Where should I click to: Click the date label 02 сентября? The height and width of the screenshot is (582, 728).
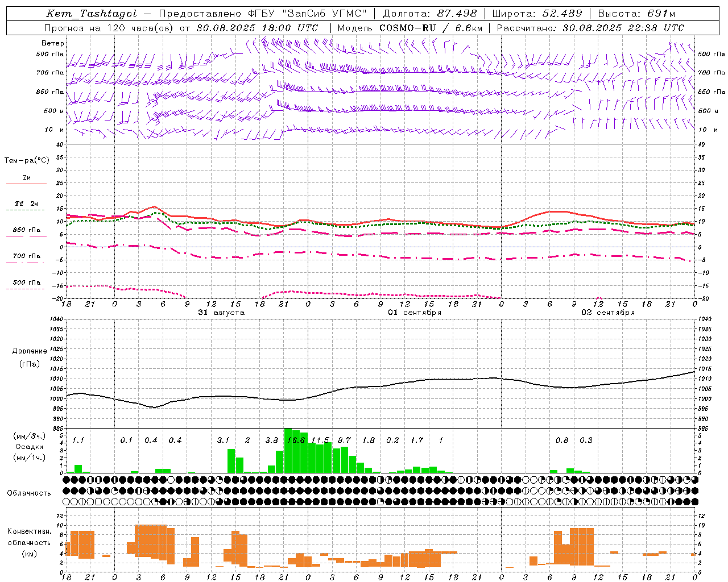608,313
